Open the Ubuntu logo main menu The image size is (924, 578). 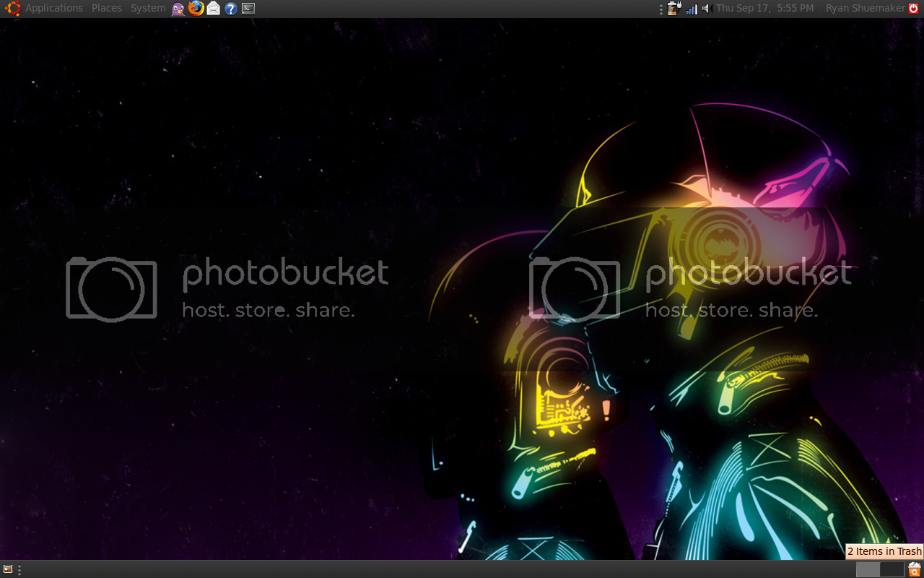click(12, 9)
